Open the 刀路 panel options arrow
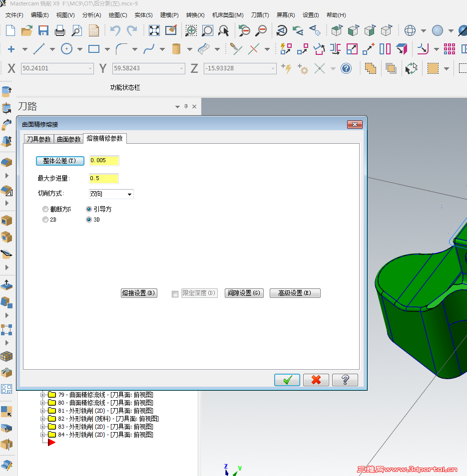The height and width of the screenshot is (476, 467). pyautogui.click(x=177, y=107)
